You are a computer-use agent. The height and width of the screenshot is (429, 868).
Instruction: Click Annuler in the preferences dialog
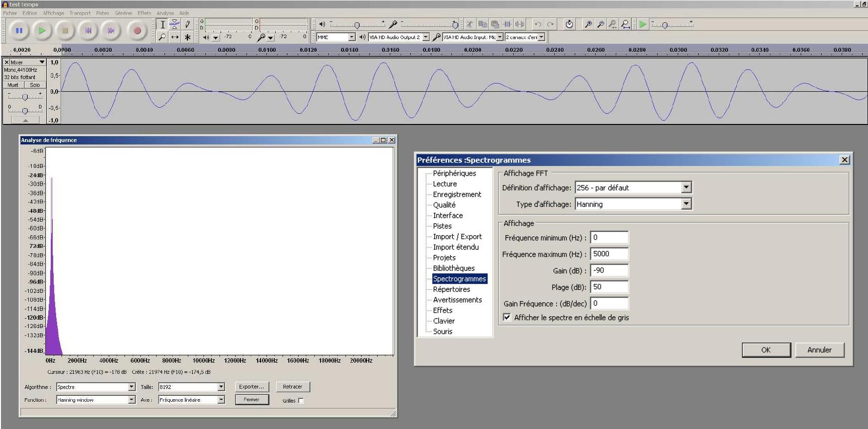click(x=820, y=350)
